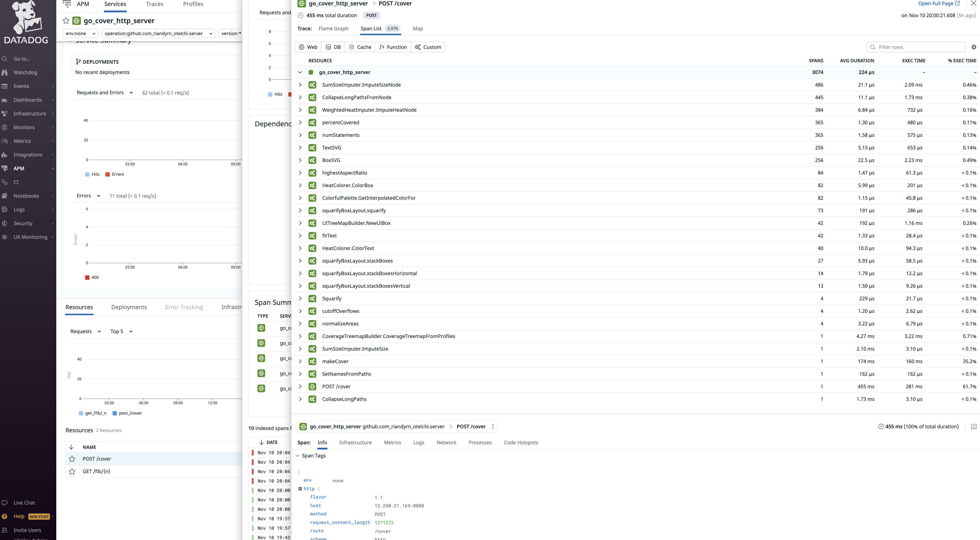Screen dimensions: 980x540
Task: Toggle the Web span type filter
Action: 308,47
